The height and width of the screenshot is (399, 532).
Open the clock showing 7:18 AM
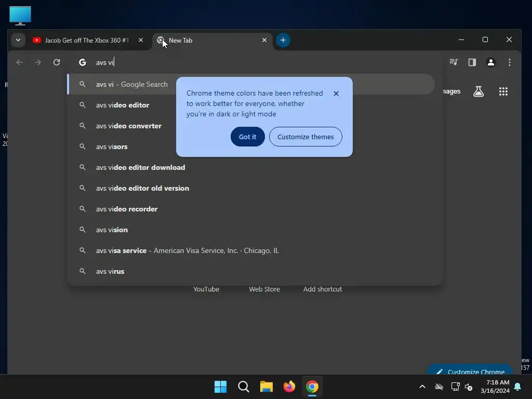coord(495,387)
